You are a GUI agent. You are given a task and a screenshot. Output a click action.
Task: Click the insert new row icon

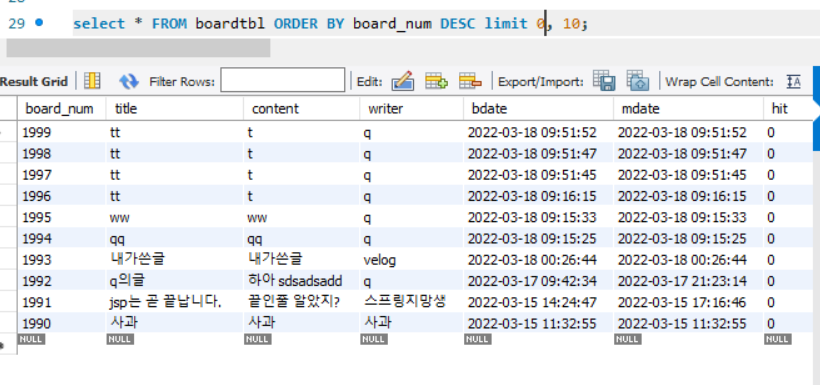[x=436, y=81]
